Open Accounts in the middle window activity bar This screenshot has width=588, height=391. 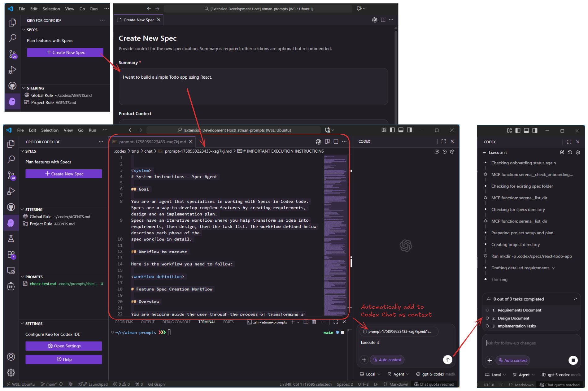[11, 357]
